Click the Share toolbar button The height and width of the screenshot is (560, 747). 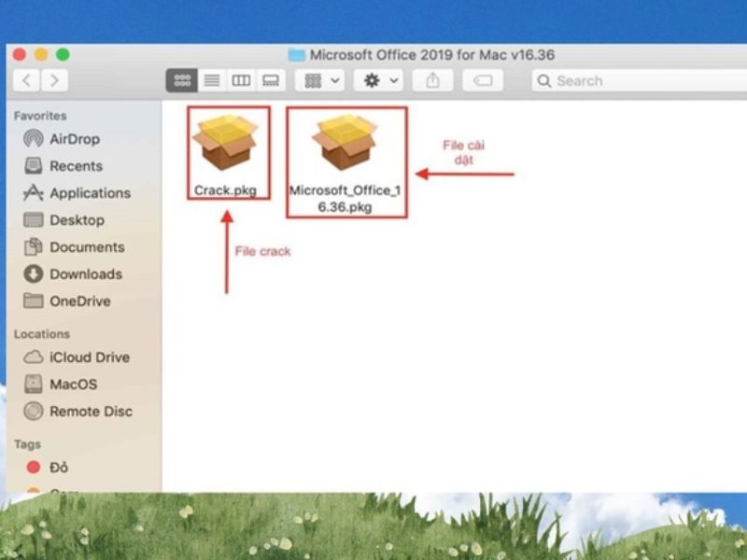tap(432, 80)
